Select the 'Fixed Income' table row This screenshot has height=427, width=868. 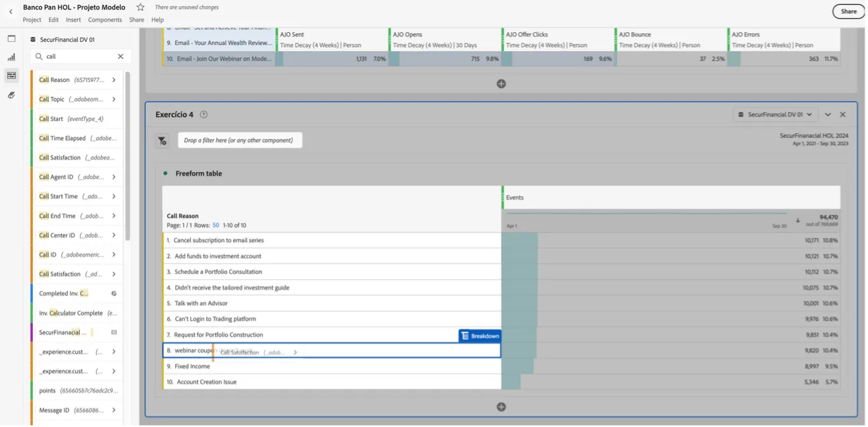pos(332,366)
